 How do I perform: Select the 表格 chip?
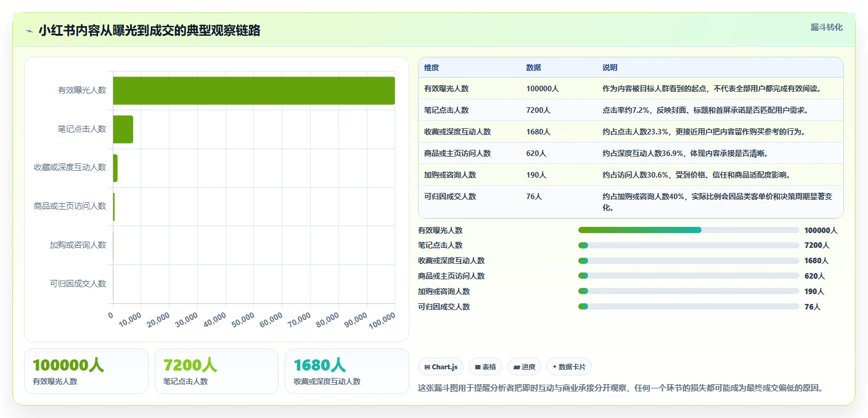pos(486,367)
